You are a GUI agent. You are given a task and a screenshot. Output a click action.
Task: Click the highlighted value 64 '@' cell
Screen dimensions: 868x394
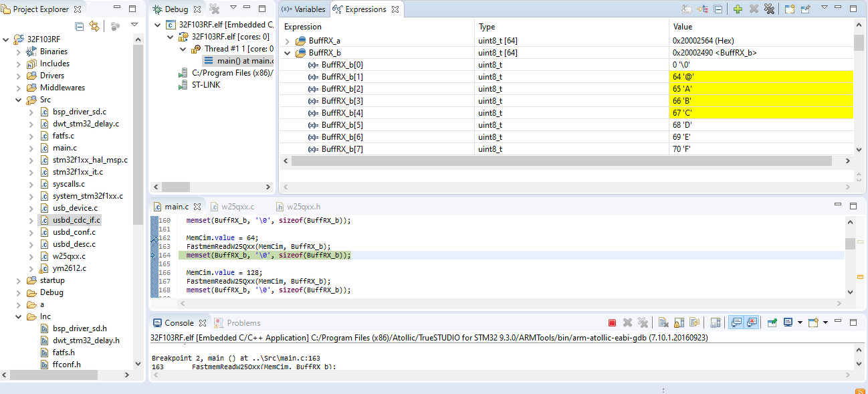click(x=761, y=77)
